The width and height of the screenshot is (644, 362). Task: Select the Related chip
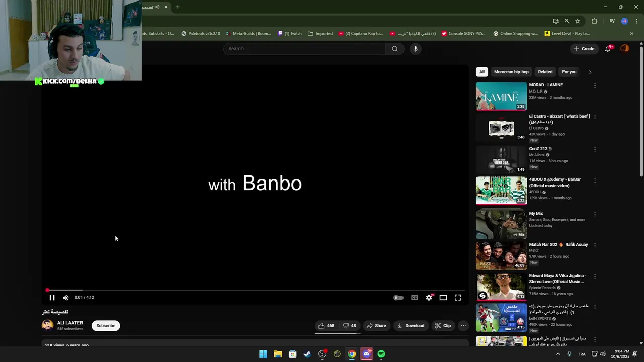coord(545,72)
